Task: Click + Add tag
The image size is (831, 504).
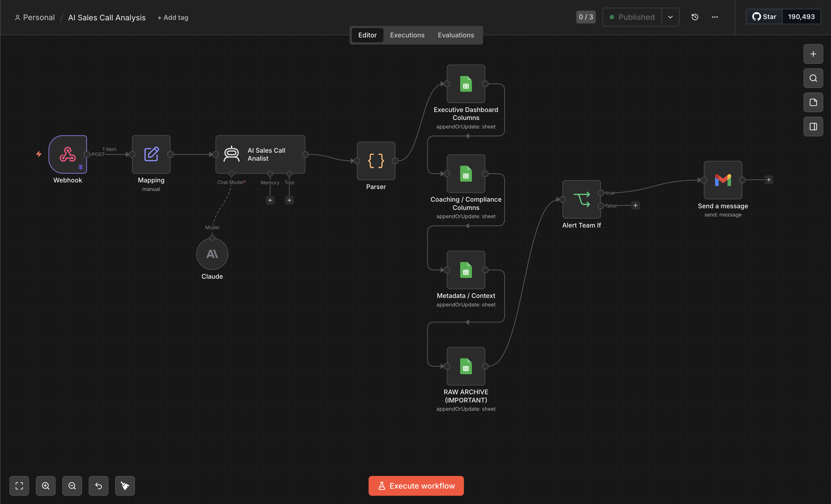Action: point(173,18)
